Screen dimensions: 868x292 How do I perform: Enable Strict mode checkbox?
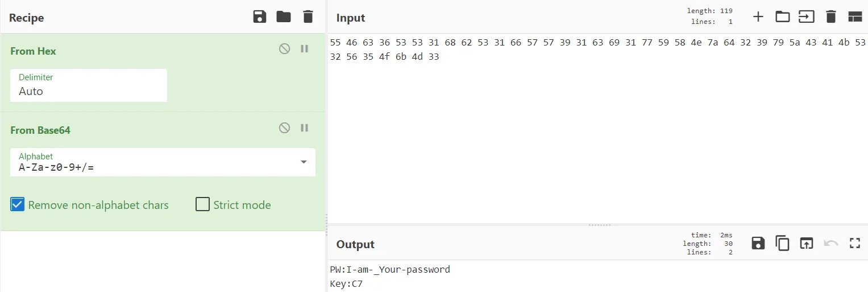point(202,204)
